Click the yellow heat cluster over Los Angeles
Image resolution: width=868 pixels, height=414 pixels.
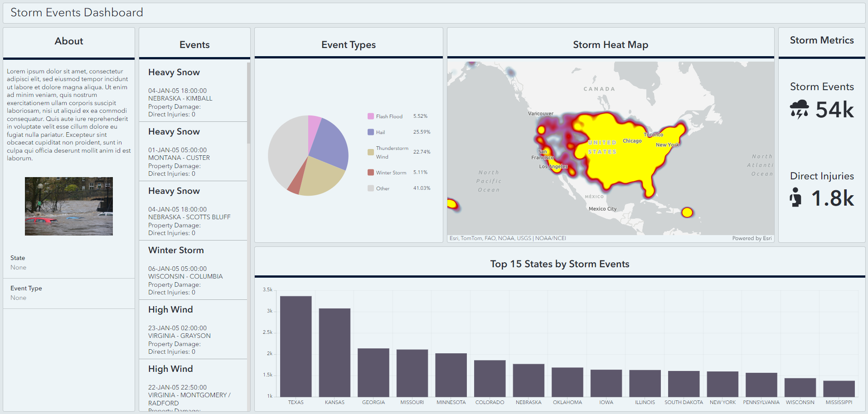554,166
